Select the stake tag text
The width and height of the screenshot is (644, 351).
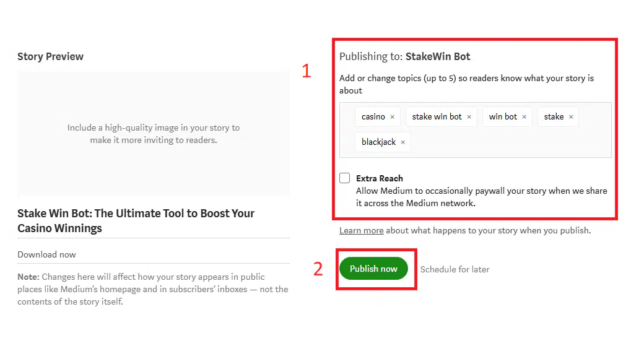tap(554, 116)
